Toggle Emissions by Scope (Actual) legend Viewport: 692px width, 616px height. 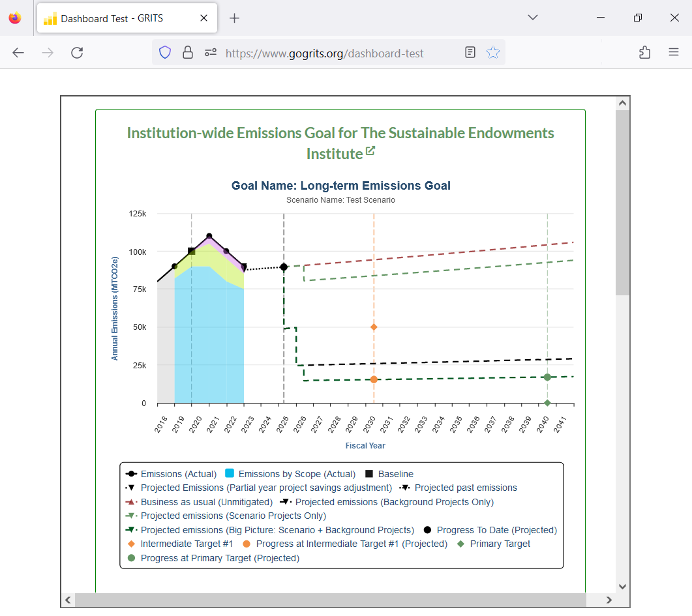(x=290, y=474)
